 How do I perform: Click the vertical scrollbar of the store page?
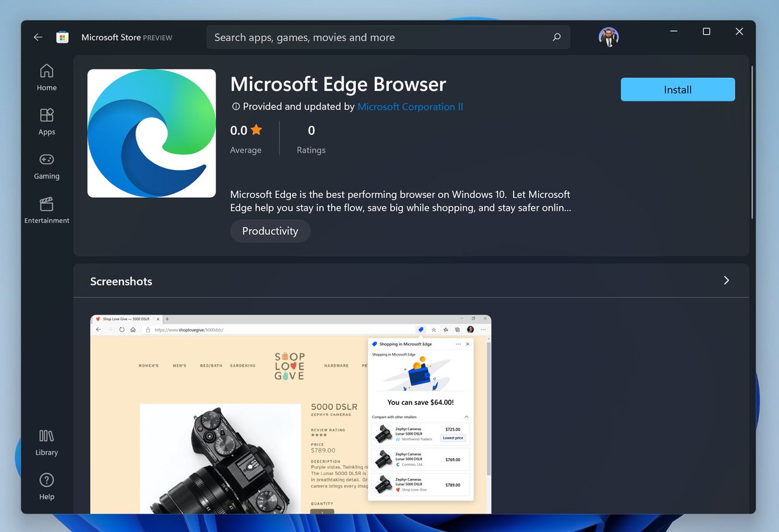pyautogui.click(x=752, y=142)
